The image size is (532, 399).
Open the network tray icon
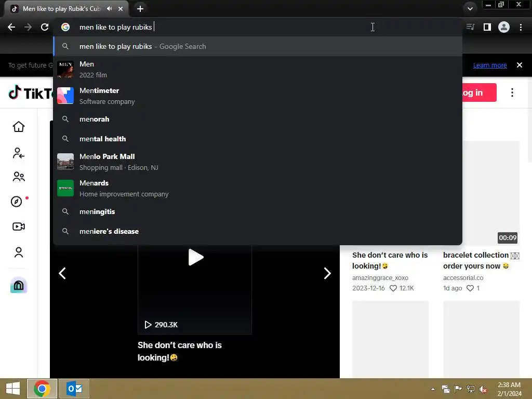(470, 389)
